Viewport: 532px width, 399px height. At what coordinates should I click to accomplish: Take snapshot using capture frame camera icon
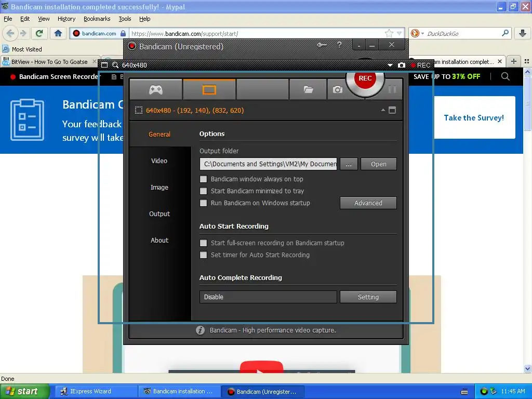[x=402, y=65]
